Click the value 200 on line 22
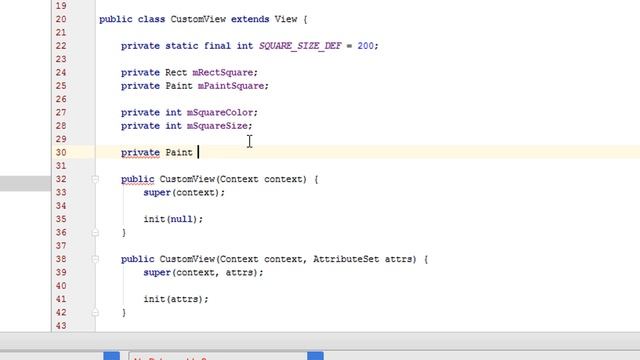 365,46
